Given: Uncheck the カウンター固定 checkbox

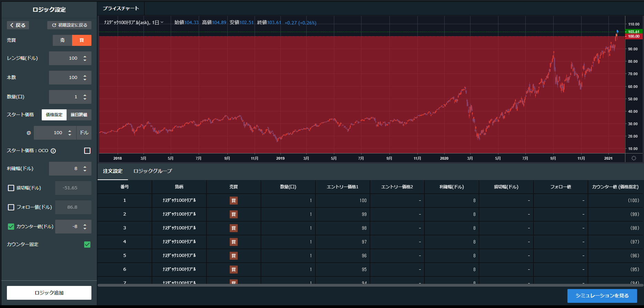Looking at the screenshot, I should click(87, 245).
